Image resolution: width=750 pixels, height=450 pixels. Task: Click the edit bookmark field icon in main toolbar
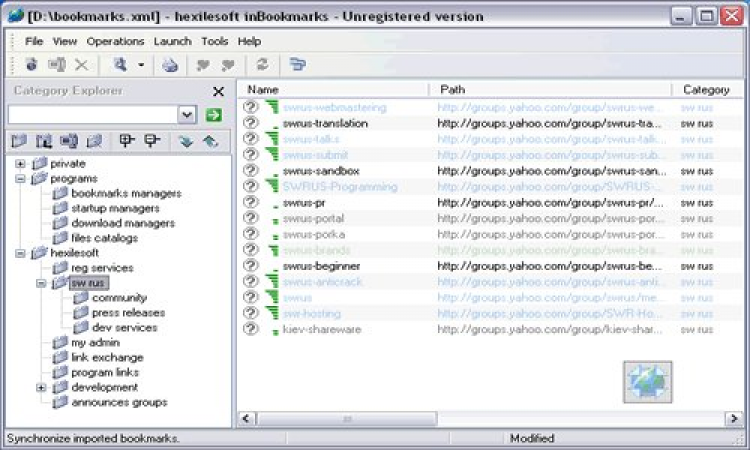56,64
